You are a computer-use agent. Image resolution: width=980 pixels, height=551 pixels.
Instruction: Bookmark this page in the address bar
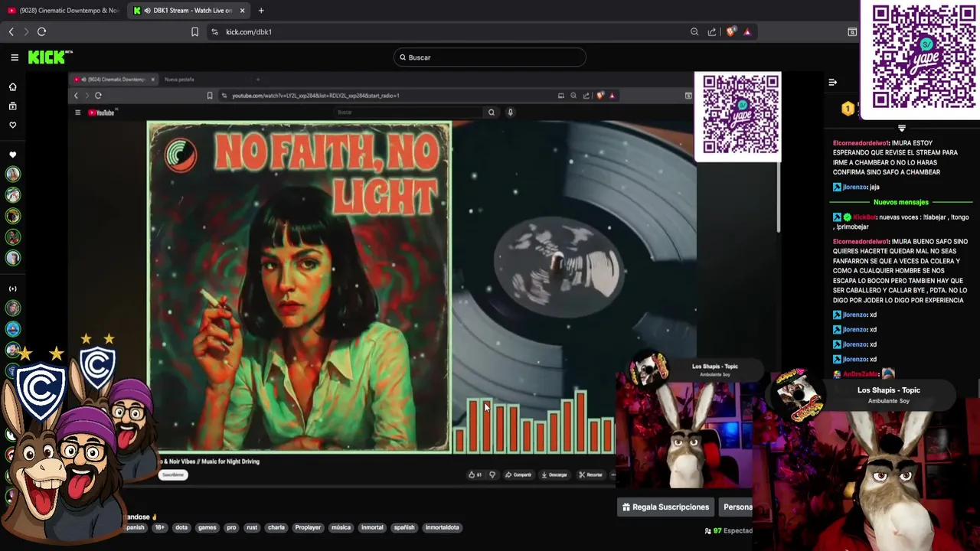click(x=194, y=31)
